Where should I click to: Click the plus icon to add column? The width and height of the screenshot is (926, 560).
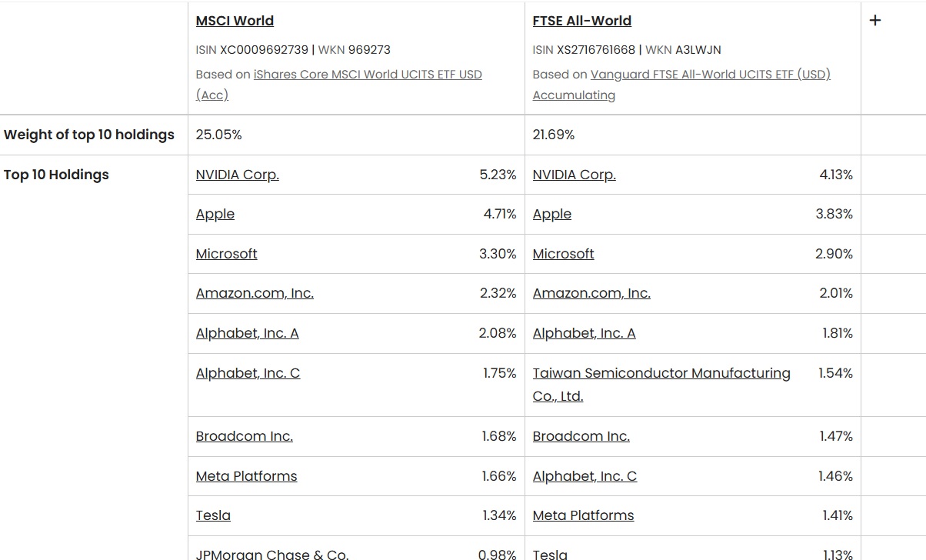click(x=874, y=21)
